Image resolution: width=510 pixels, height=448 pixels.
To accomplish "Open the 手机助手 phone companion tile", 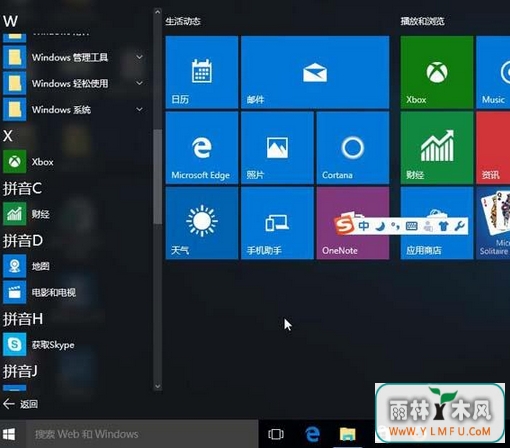I will tap(277, 223).
